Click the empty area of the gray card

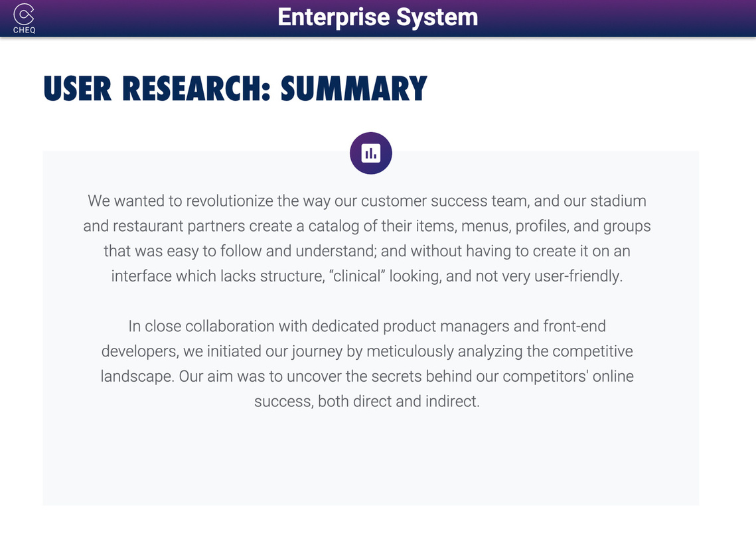point(371,458)
